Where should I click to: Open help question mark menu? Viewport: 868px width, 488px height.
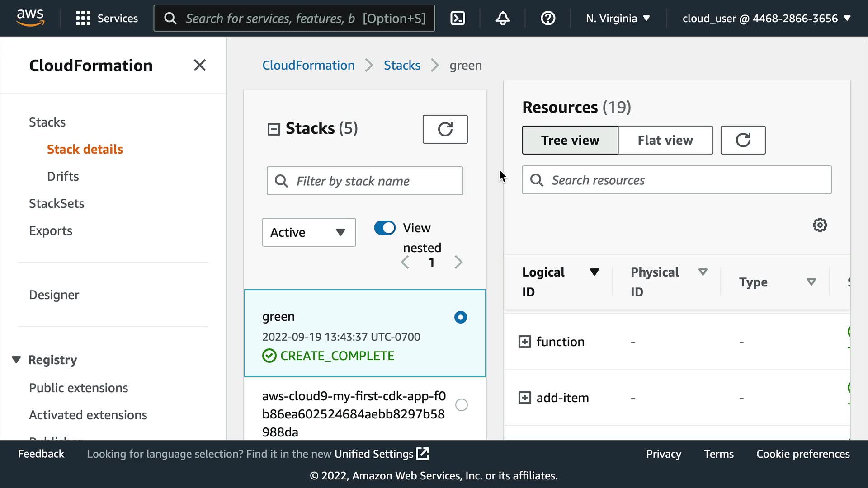pos(548,18)
